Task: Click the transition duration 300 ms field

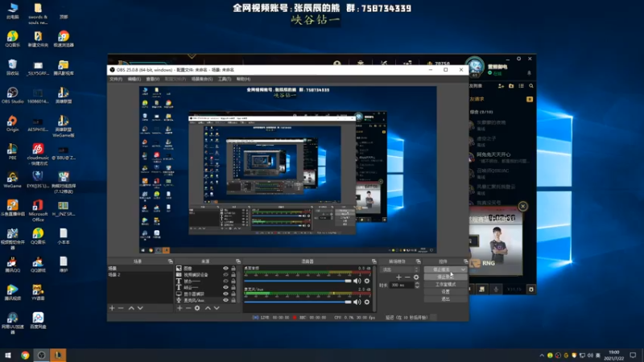Action: pyautogui.click(x=402, y=285)
